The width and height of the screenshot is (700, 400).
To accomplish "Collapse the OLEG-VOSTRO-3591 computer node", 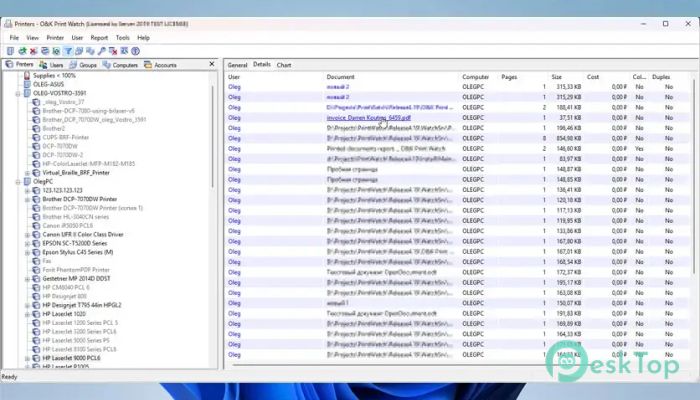I will coord(18,93).
